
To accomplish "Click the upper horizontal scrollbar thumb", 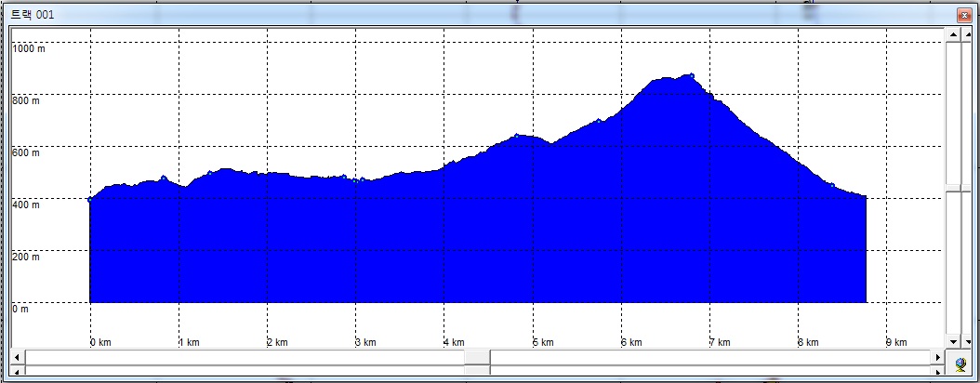I will 477,357.
